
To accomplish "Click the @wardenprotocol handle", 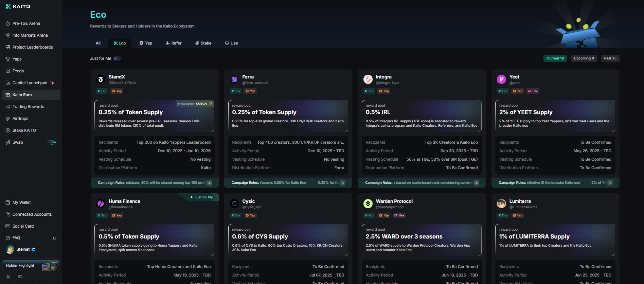I will point(390,207).
